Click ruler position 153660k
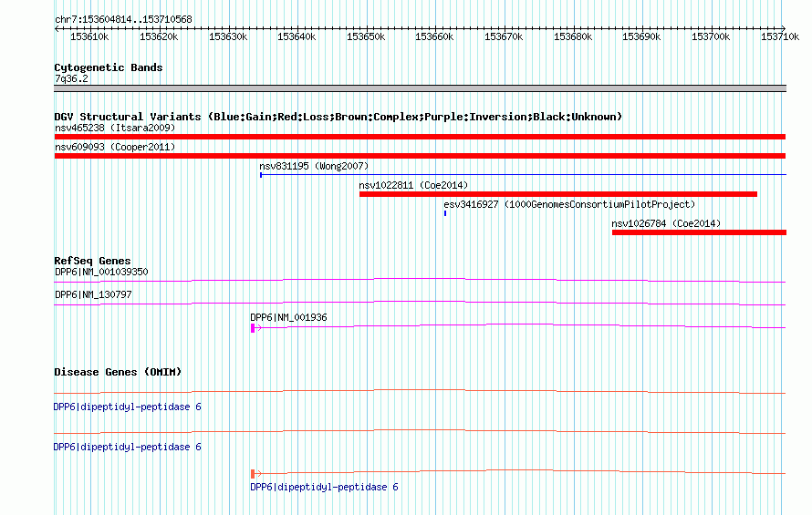This screenshot has width=812, height=515. point(434,36)
